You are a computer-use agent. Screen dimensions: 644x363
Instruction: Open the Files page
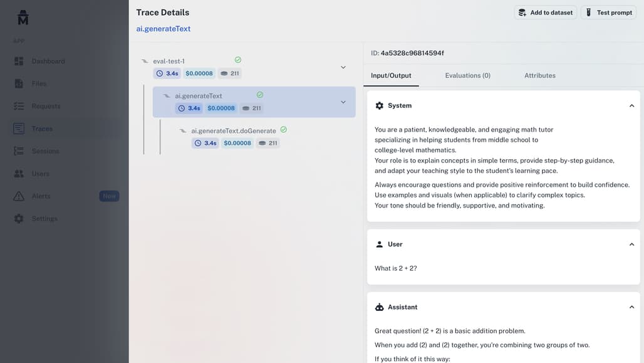tap(39, 83)
